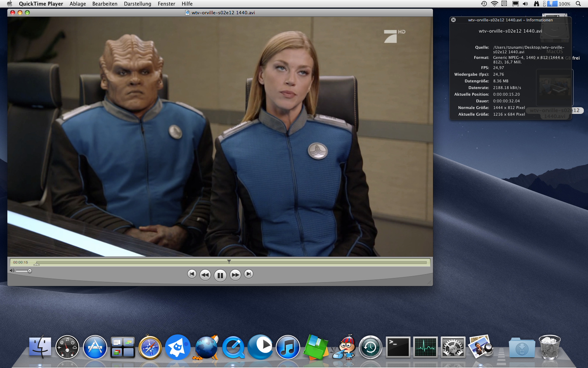The width and height of the screenshot is (588, 368).
Task: Open the display mirroring menu bar icon
Action: (x=515, y=4)
